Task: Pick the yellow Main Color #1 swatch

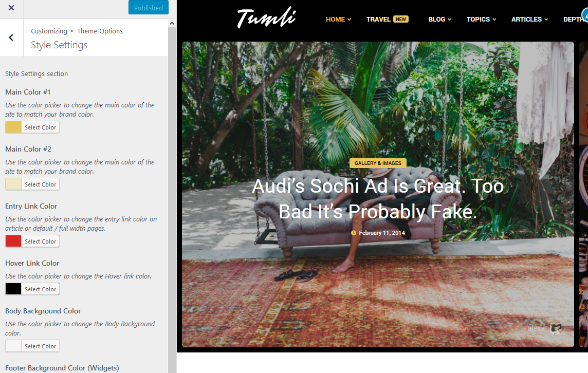Action: tap(13, 127)
